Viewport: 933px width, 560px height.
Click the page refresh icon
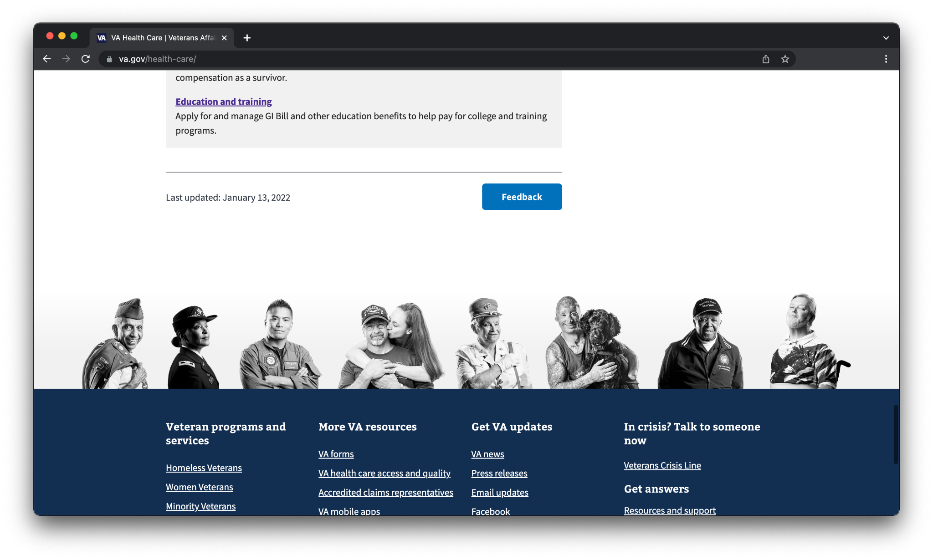tap(85, 59)
